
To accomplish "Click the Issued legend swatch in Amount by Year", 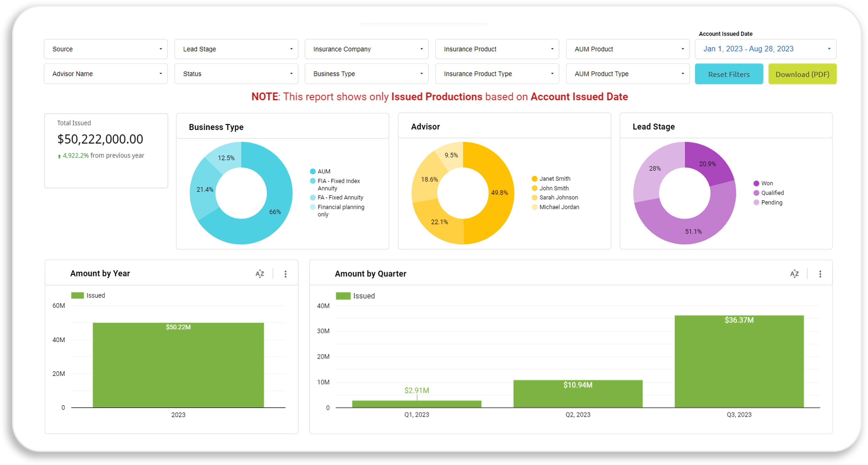I will click(x=77, y=295).
